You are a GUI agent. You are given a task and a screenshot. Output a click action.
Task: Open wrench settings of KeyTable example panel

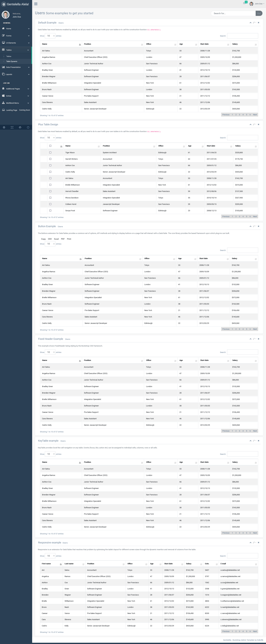tap(254, 441)
